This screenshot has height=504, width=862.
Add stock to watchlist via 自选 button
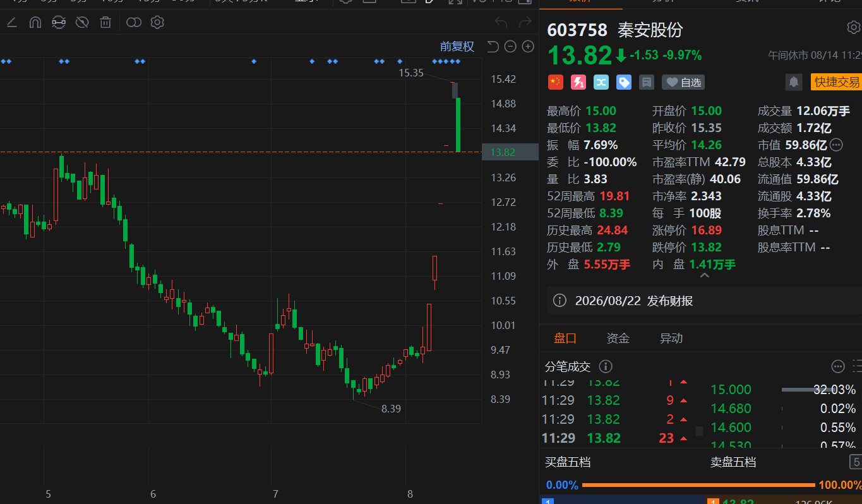tap(683, 82)
